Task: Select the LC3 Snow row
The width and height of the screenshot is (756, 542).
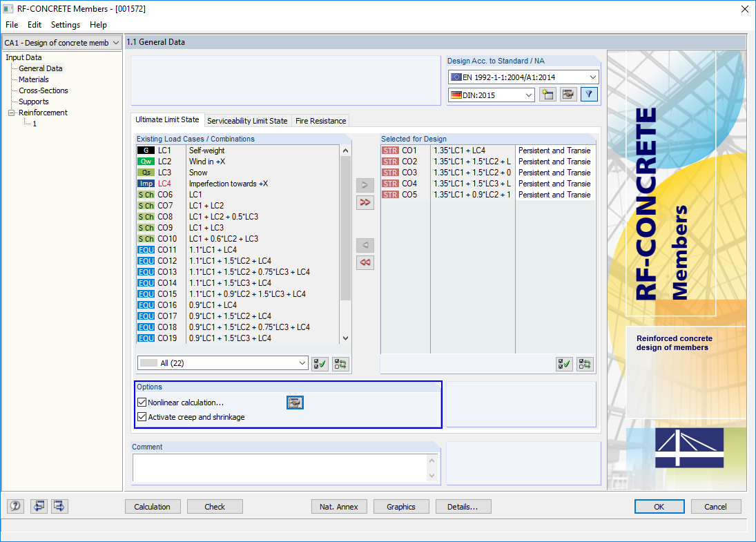Action: click(238, 173)
